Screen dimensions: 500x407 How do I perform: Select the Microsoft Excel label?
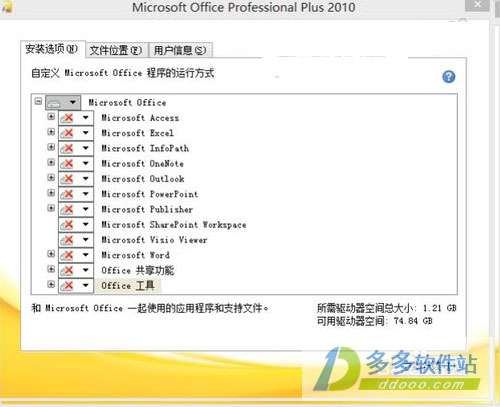pos(137,133)
